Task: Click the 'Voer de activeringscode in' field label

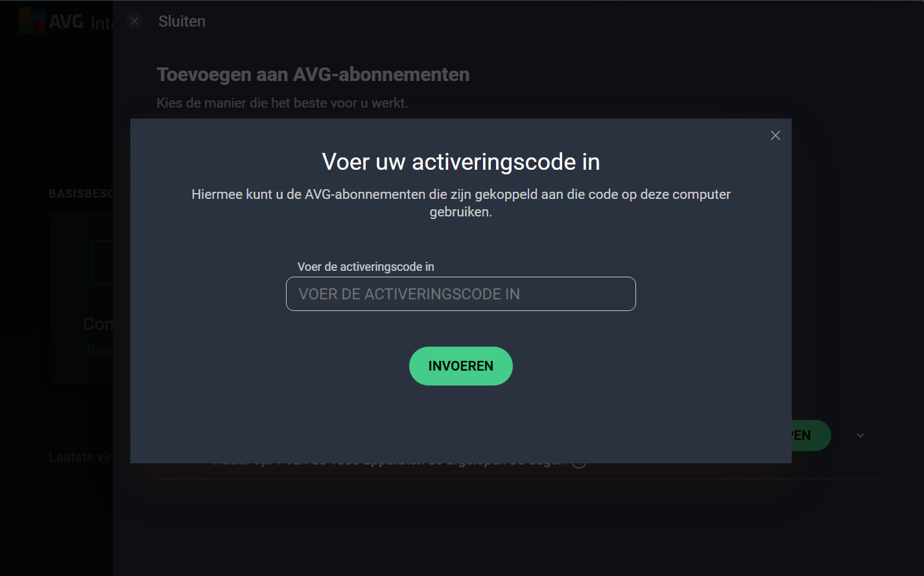Action: tap(366, 266)
